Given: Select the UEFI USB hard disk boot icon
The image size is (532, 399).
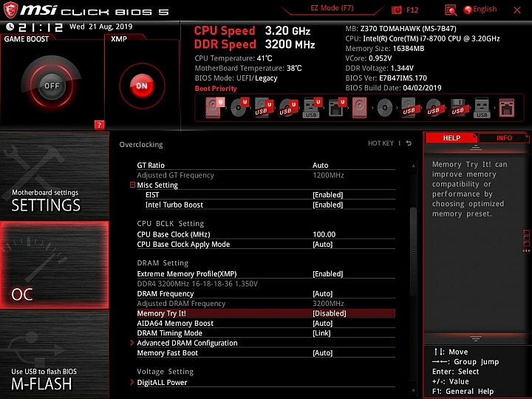Looking at the screenshot, I should pos(264,108).
